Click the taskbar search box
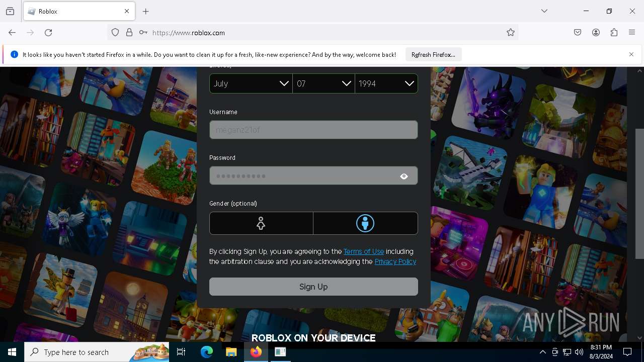 pyautogui.click(x=97, y=352)
